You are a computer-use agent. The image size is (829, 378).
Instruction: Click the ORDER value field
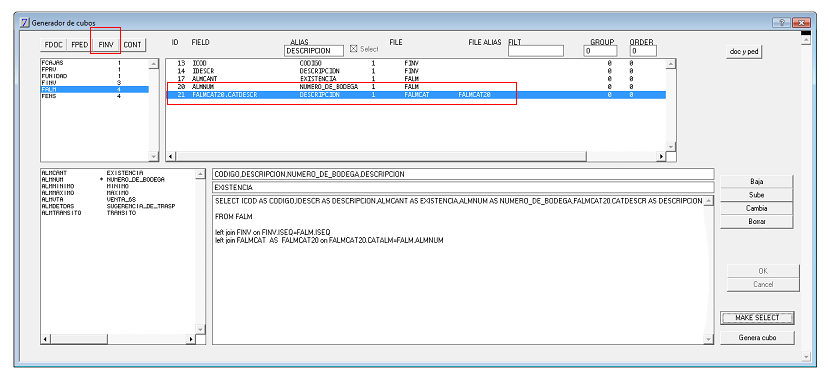[x=643, y=51]
